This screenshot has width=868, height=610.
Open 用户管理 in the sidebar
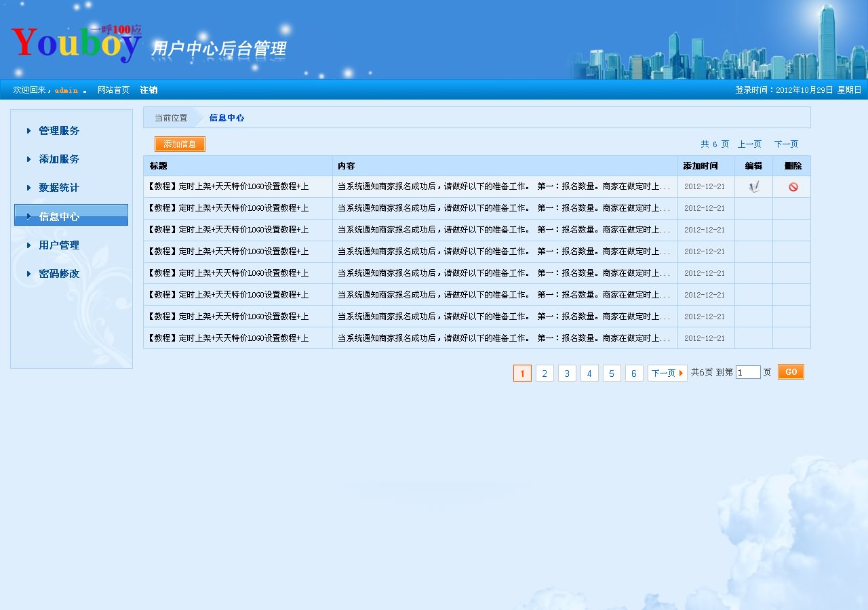[x=59, y=245]
